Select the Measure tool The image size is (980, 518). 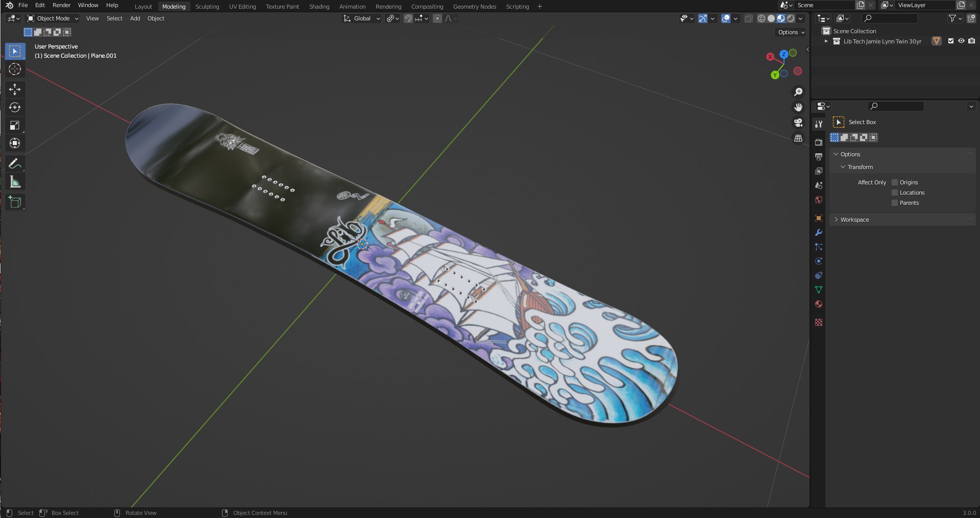pos(15,182)
